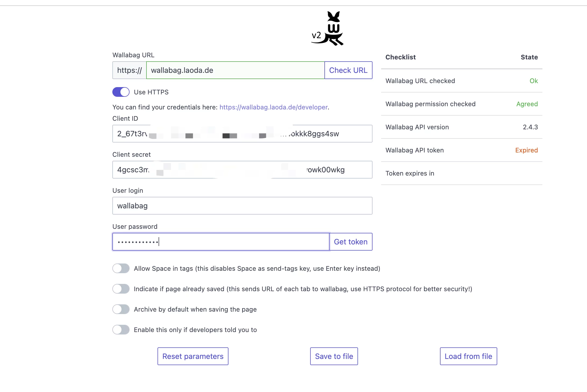The height and width of the screenshot is (392, 587).
Task: Click the https:// protocol prefix box
Action: tap(129, 70)
